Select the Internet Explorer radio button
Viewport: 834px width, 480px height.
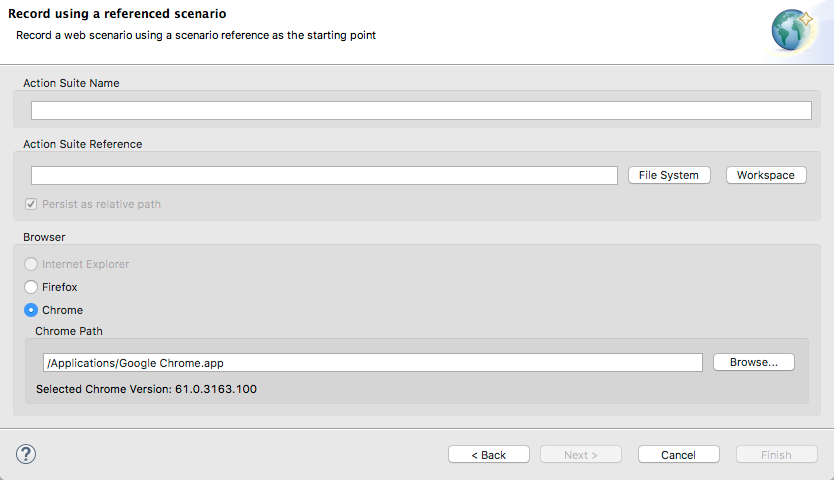[x=31, y=264]
